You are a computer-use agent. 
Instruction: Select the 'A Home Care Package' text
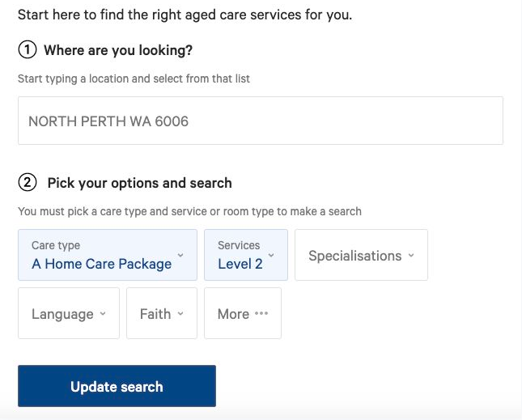point(101,264)
